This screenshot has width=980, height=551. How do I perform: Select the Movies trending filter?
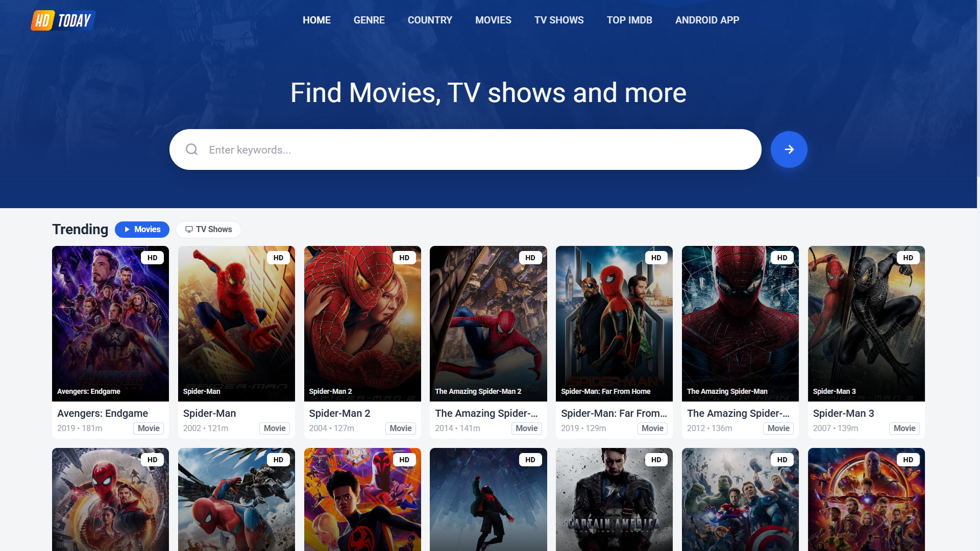142,230
